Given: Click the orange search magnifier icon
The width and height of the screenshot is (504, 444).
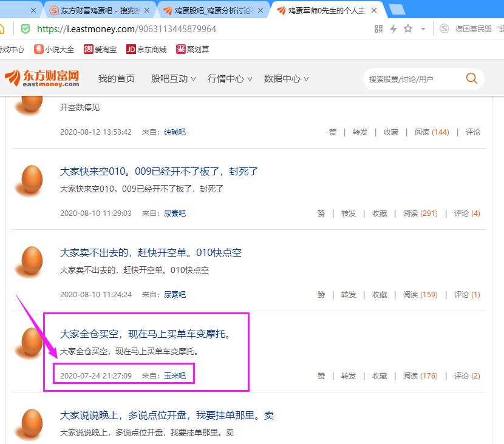Looking at the screenshot, I should pyautogui.click(x=472, y=78).
